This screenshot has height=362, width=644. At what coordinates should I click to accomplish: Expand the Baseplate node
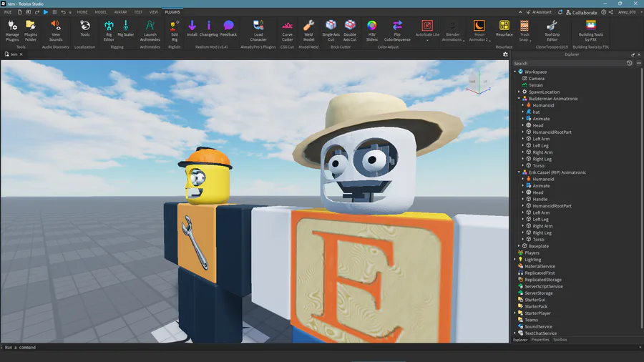coord(519,246)
